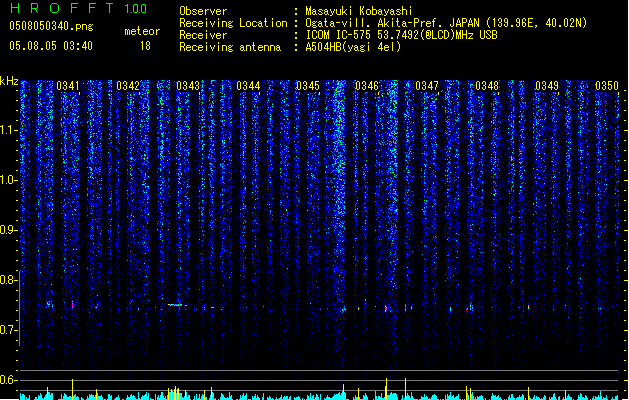Click the 0350 time marker
The height and width of the screenshot is (400, 629).
(607, 86)
